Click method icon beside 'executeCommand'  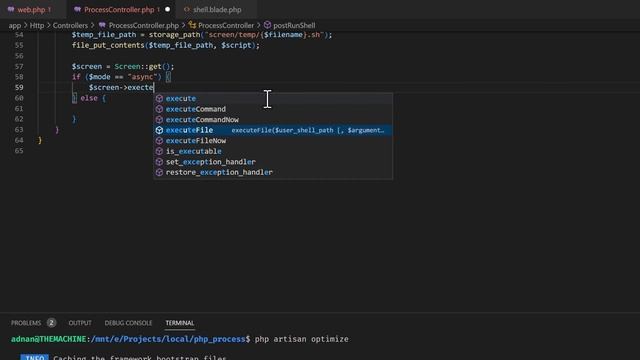pos(159,109)
